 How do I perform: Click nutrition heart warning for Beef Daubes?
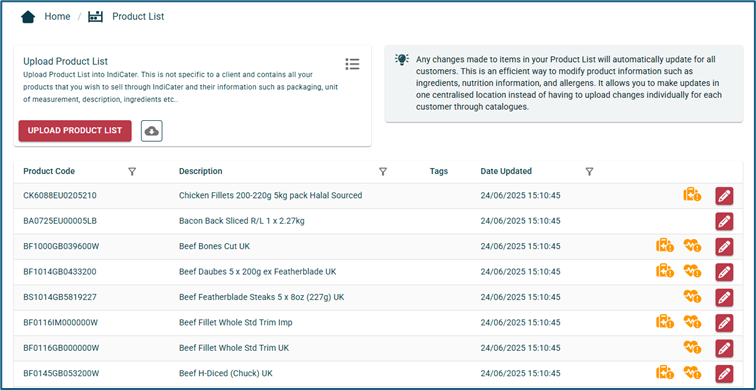692,271
